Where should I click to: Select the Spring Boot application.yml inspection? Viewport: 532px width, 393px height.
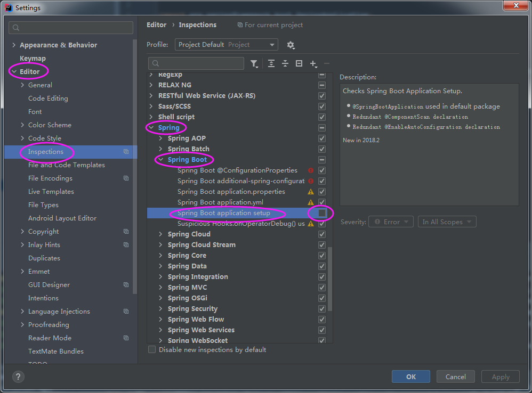pyautogui.click(x=220, y=202)
